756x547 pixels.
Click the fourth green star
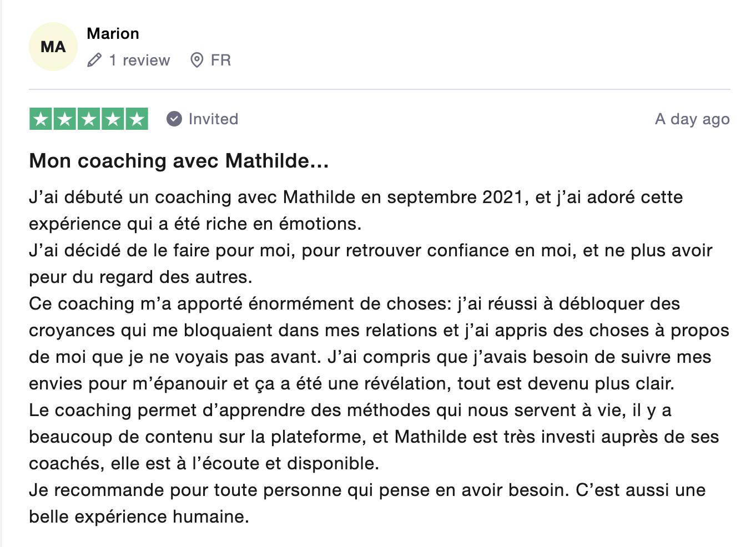113,119
